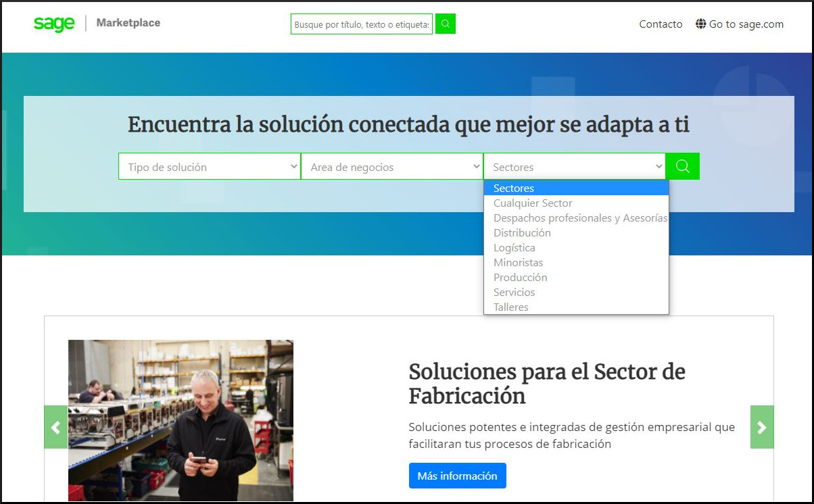Click the green solution finder search button
814x504 pixels.
682,166
